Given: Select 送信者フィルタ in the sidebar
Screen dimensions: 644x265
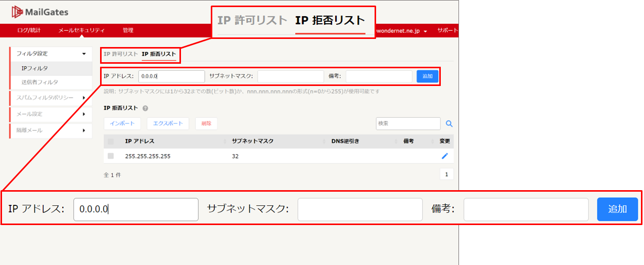Looking at the screenshot, I should pyautogui.click(x=51, y=82).
